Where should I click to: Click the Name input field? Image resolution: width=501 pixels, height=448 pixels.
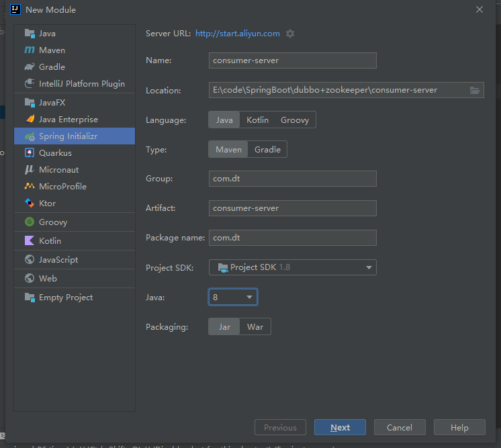[292, 60]
